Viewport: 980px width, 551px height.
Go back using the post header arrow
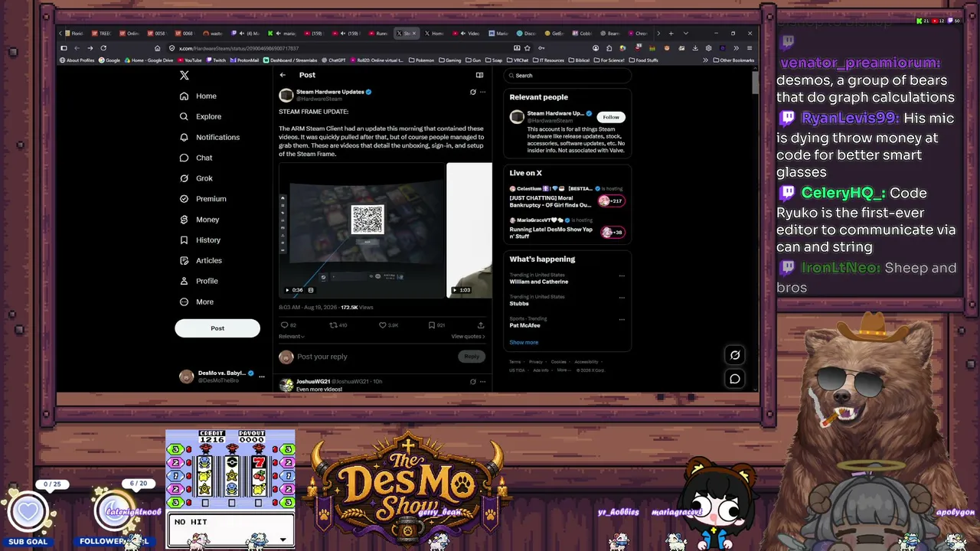pos(283,75)
